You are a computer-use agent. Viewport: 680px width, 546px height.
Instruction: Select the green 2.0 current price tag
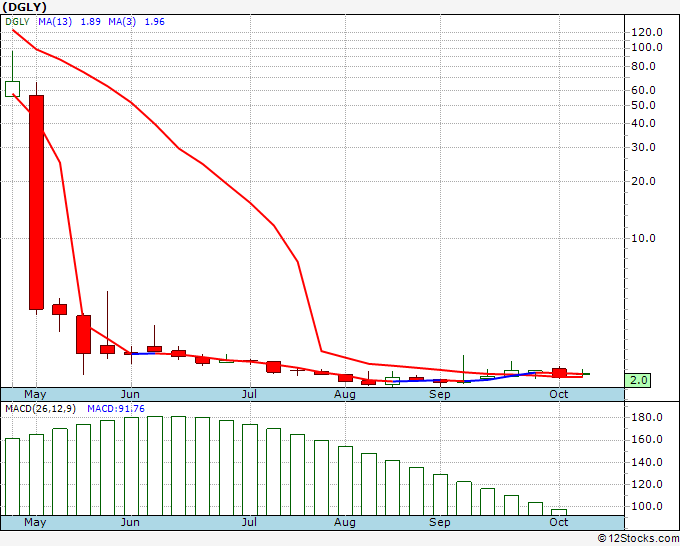click(x=638, y=380)
